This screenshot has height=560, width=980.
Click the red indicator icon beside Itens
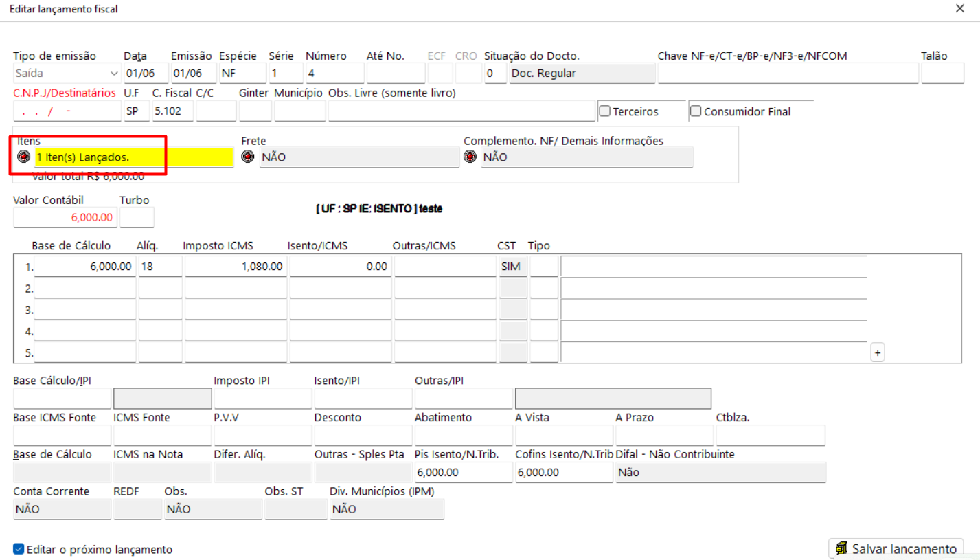24,157
